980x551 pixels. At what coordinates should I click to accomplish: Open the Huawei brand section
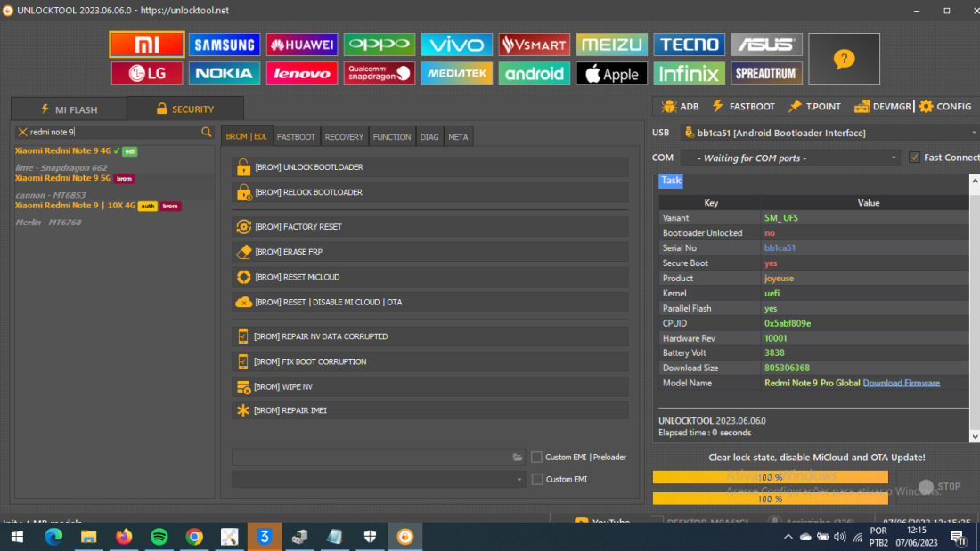click(302, 45)
